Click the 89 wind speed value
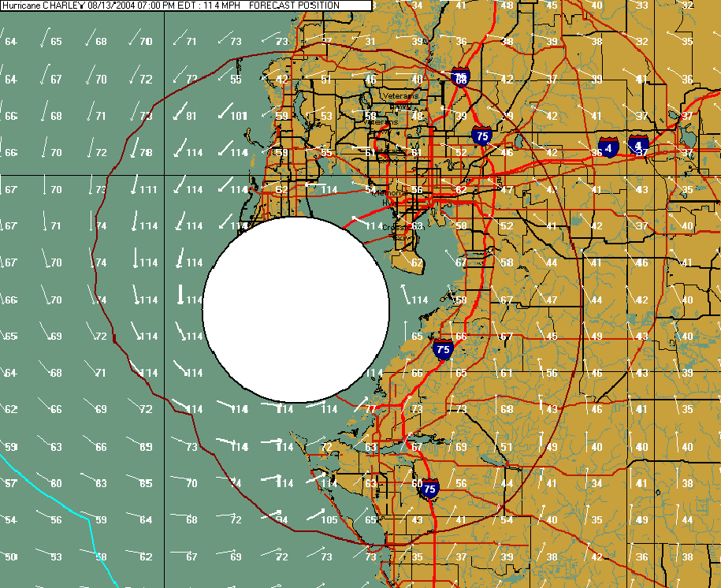Viewport: 721px width, 588px height. click(x=146, y=447)
